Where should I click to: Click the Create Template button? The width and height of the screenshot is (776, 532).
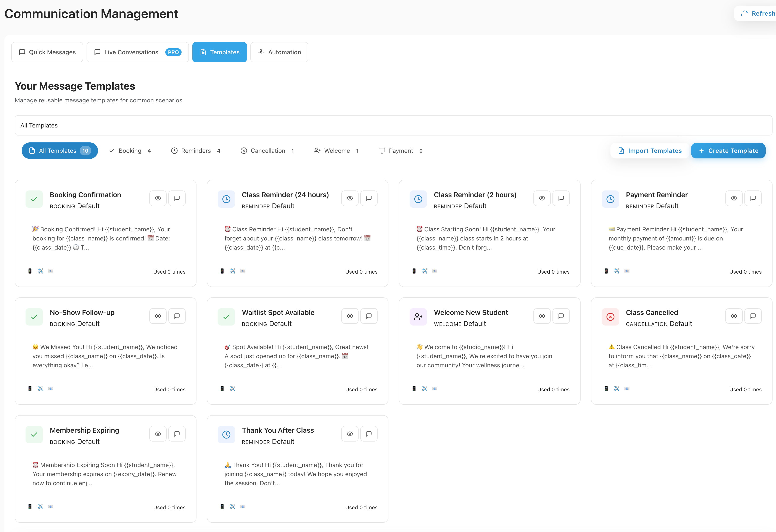click(x=728, y=151)
